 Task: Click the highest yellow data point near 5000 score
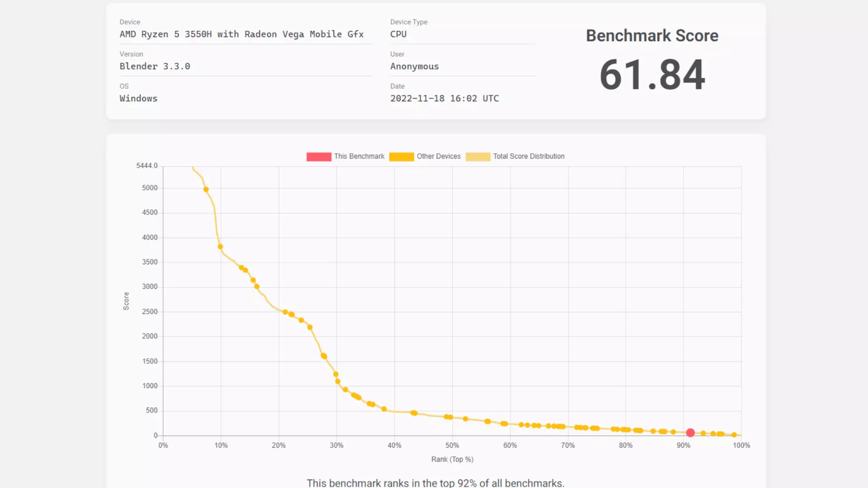(206, 189)
